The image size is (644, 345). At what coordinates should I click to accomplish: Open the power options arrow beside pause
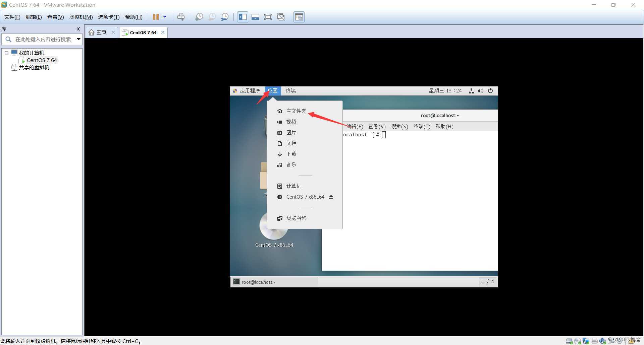pos(165,17)
